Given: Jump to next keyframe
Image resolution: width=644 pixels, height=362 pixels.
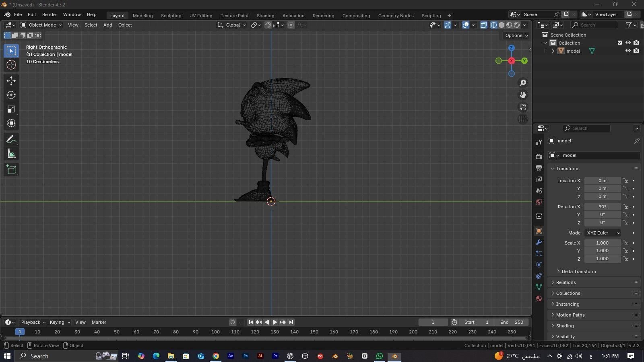Looking at the screenshot, I should point(283,322).
